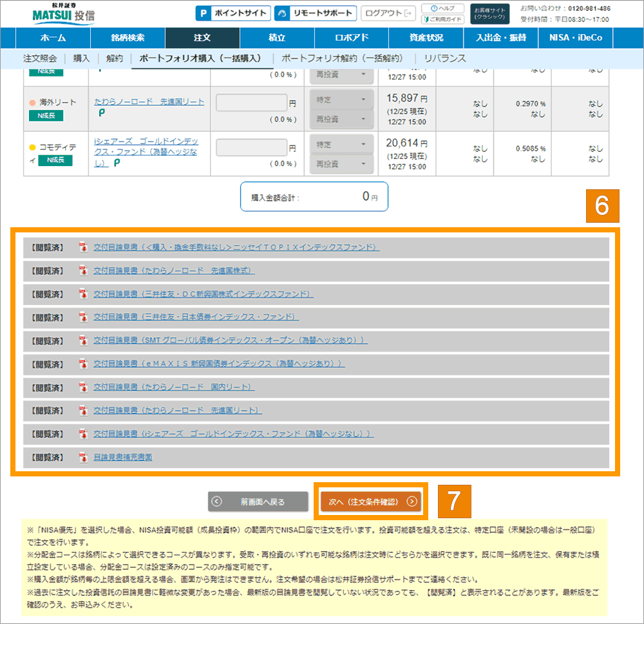Screen dimensions: 644x647
Task: Click PDF icon for 先進国株式 prospectus
Action: (x=83, y=270)
